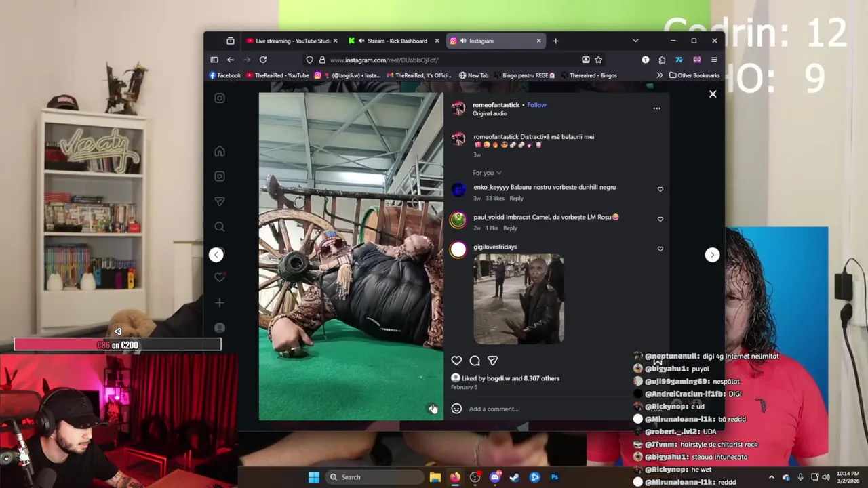Image resolution: width=868 pixels, height=488 pixels.
Task: Open gigilovesfridays profile link
Action: pos(495,247)
